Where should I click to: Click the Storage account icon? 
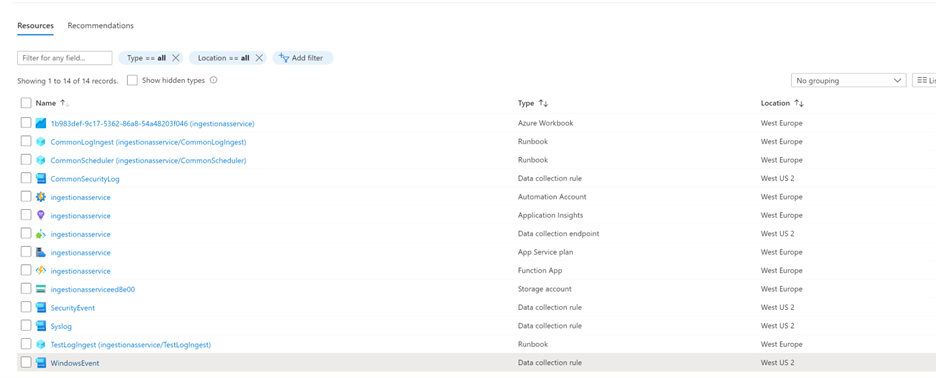(41, 289)
